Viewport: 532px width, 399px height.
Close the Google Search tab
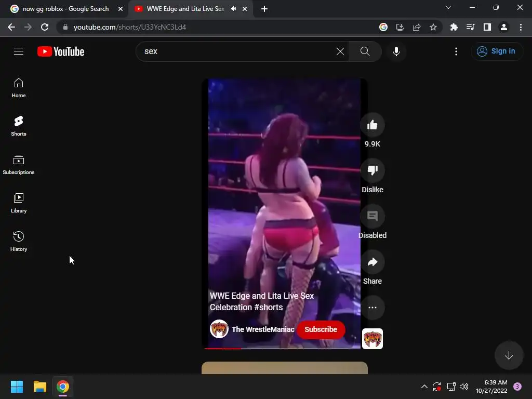point(121,9)
